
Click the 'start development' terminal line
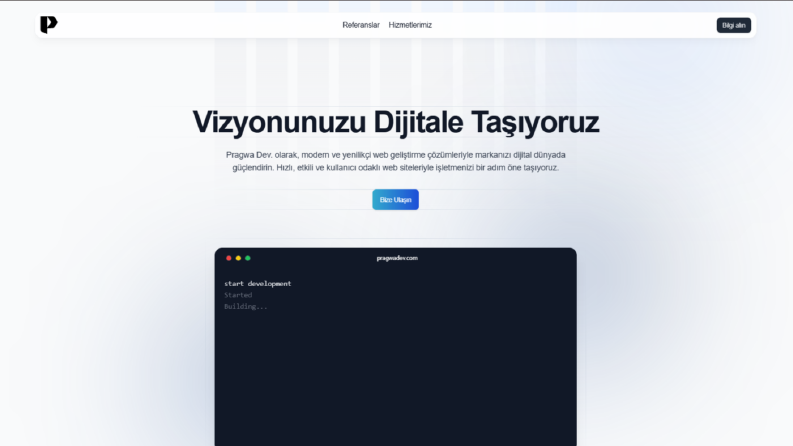[x=258, y=284]
